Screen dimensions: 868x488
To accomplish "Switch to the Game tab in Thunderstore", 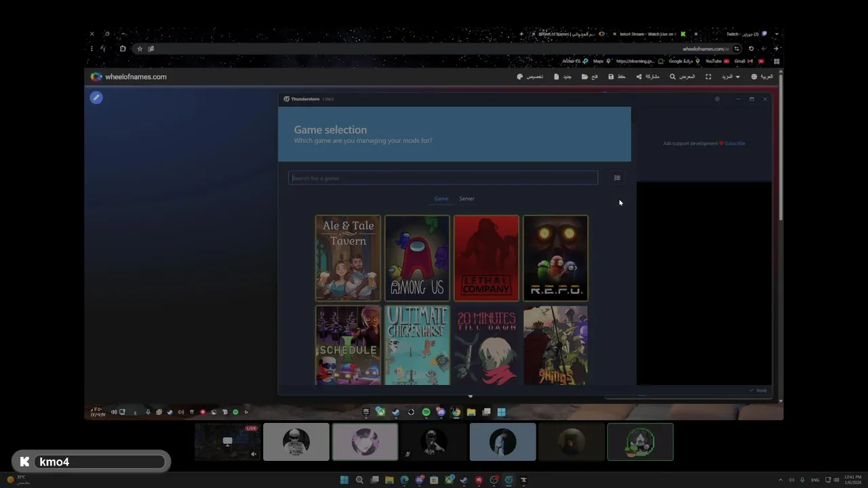I will [x=441, y=199].
